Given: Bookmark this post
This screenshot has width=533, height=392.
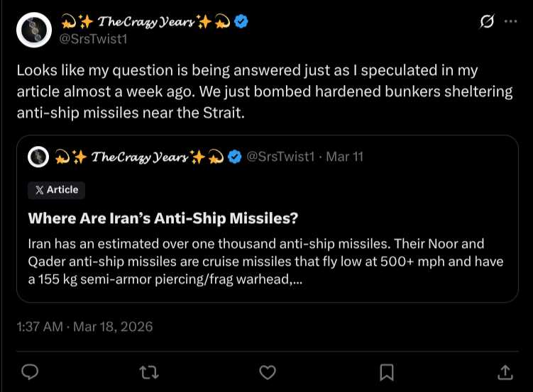Looking at the screenshot, I should pyautogui.click(x=386, y=371).
